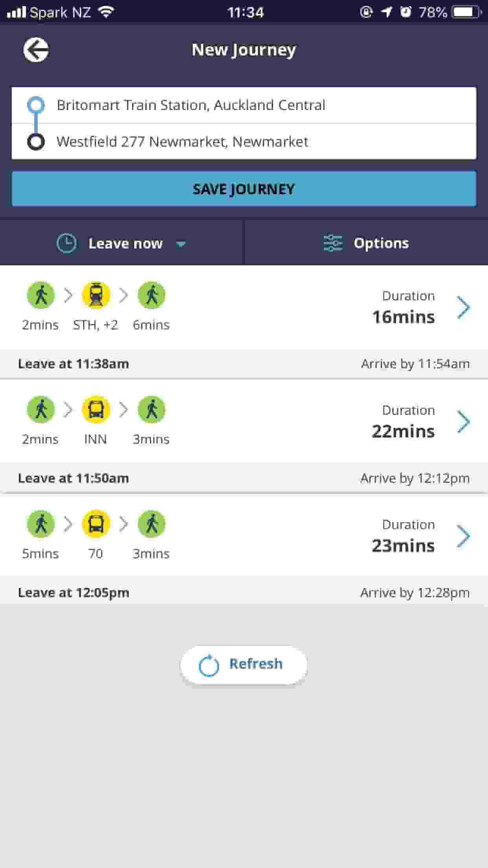Tap the back arrow icon

[x=36, y=50]
